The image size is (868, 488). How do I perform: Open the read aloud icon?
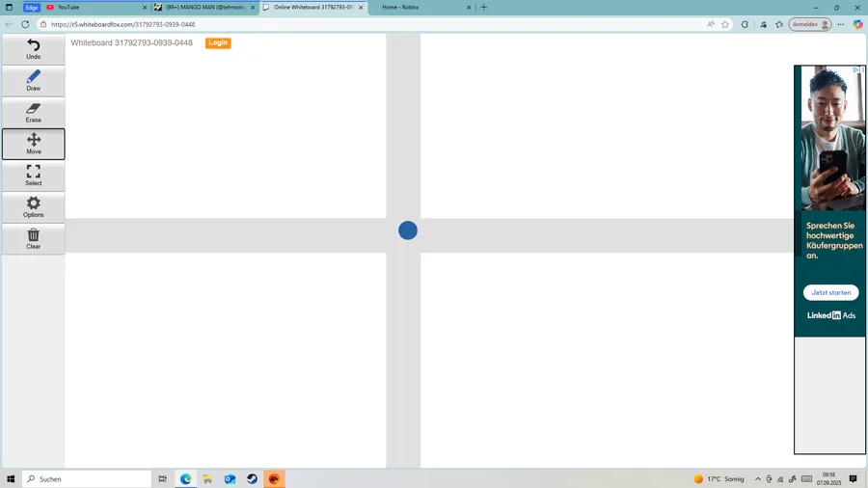pos(711,24)
